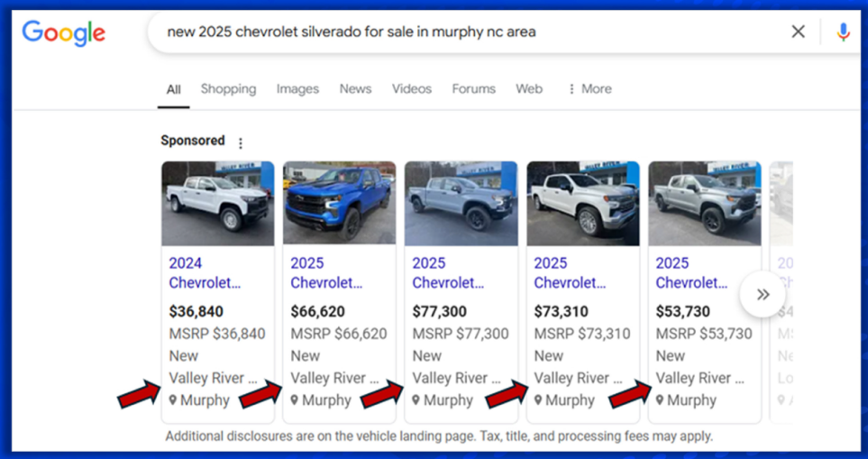Viewport: 868px width, 459px height.
Task: Start voice search with microphone icon
Action: (x=843, y=32)
